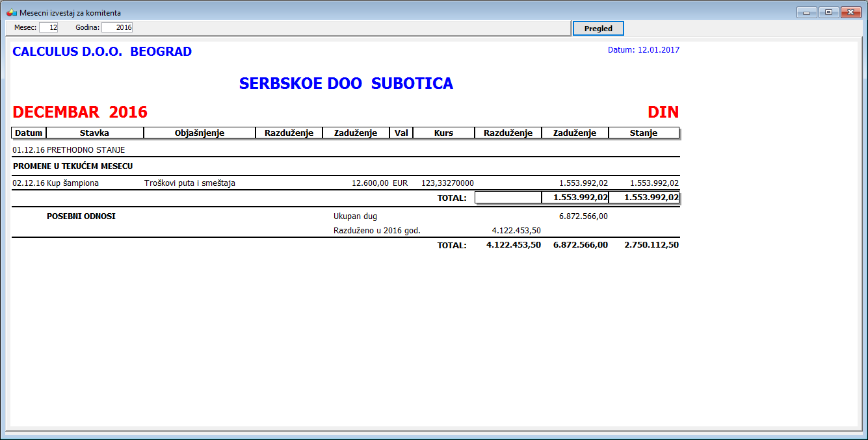This screenshot has width=868, height=440.
Task: Click the Datum column header
Action: tap(29, 133)
